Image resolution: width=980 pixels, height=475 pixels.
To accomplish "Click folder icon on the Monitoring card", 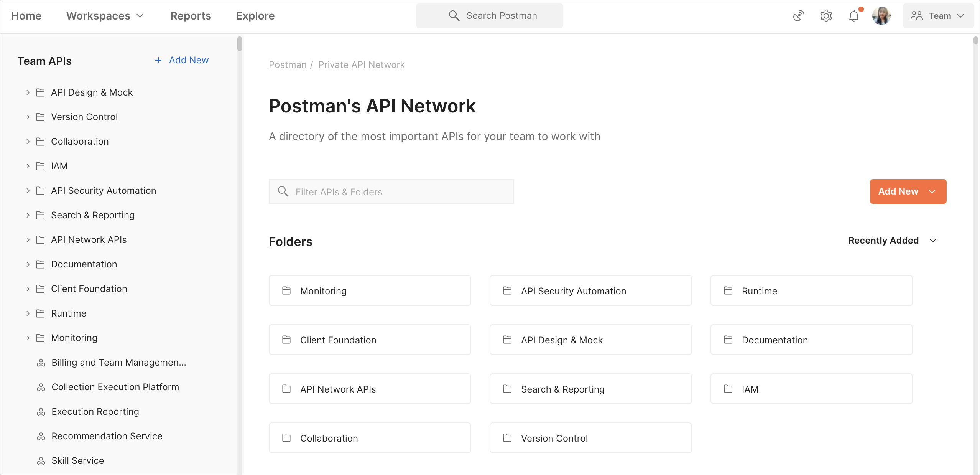I will click(x=286, y=290).
